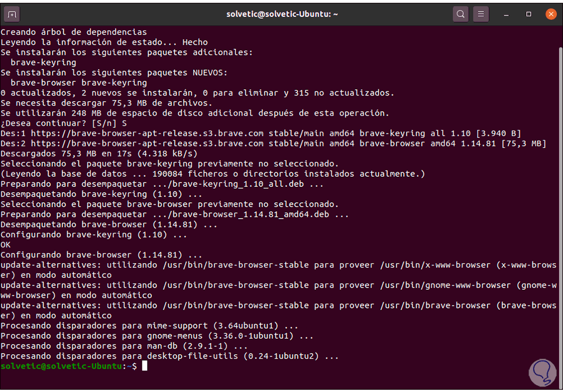Click 'Se instalarán los siguientes paquetes adicionales:' line
Screen dimensions: 563x392
point(126,52)
